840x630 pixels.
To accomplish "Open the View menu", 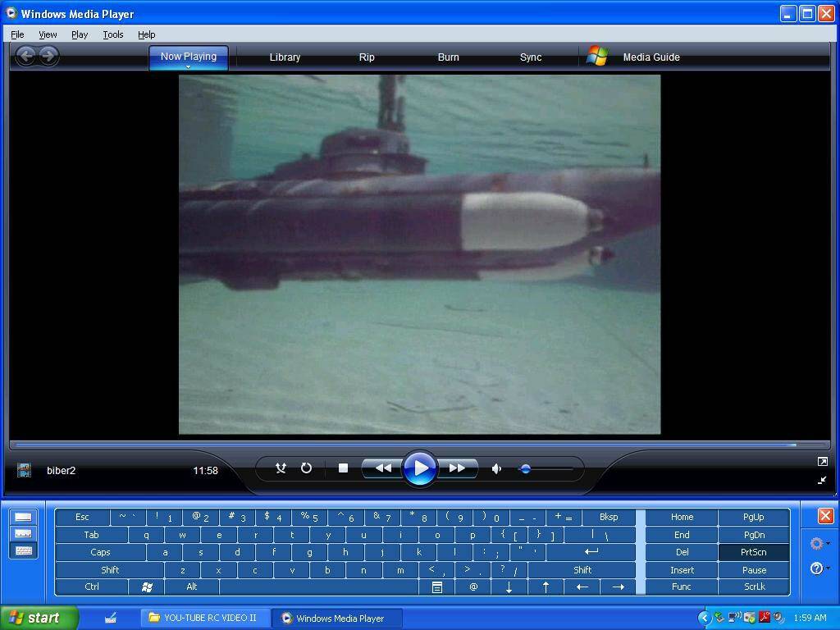I will pos(48,34).
